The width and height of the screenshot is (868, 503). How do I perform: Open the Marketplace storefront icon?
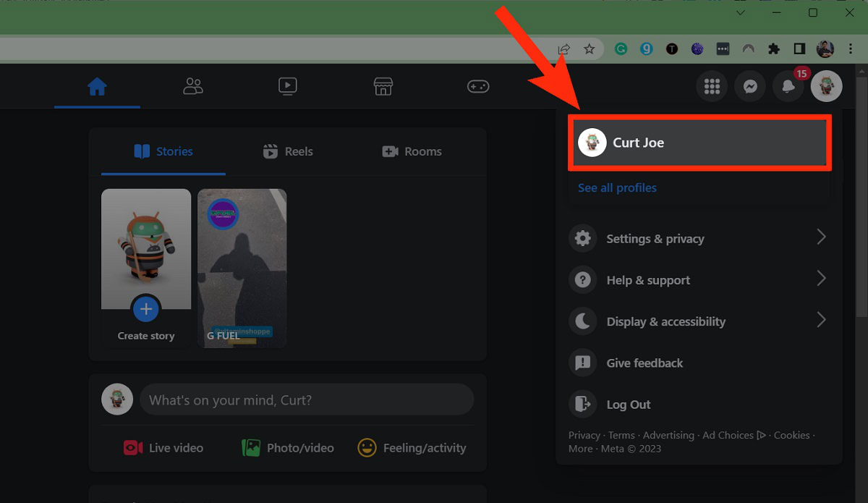(x=383, y=87)
